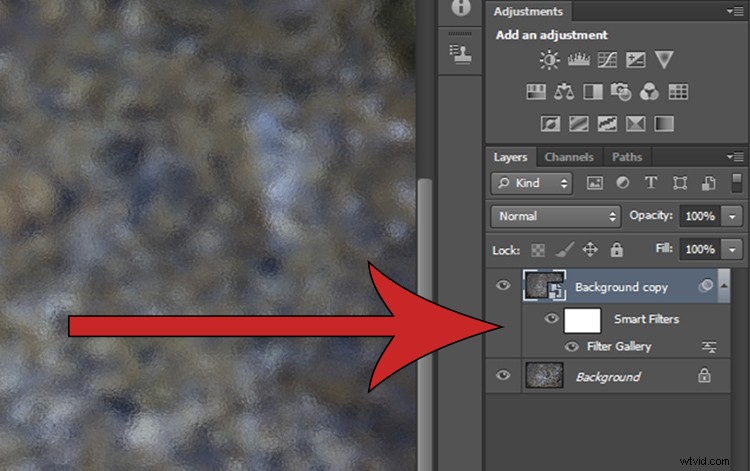Add a Gradient Map adjustment
Screen dimensions: 750x471
(664, 123)
